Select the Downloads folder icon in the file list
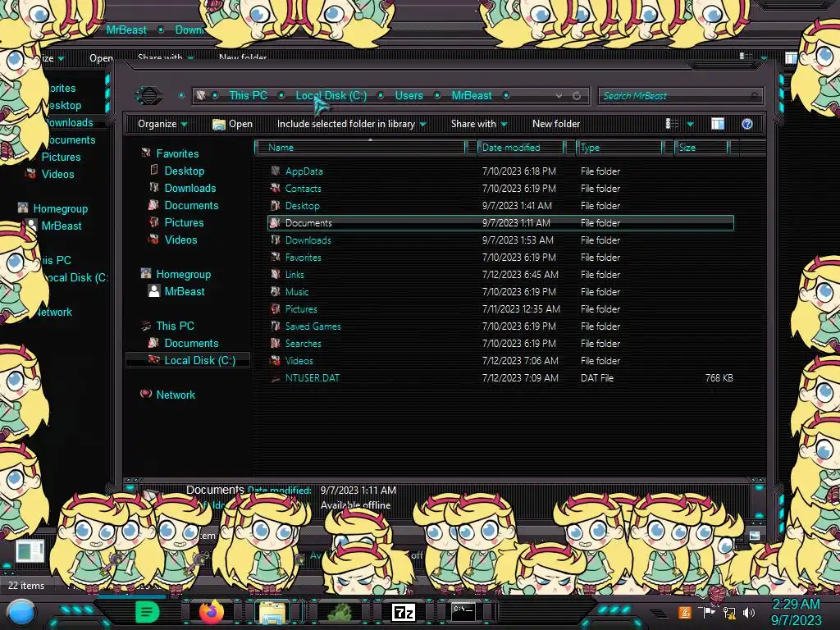The width and height of the screenshot is (840, 630). [276, 240]
